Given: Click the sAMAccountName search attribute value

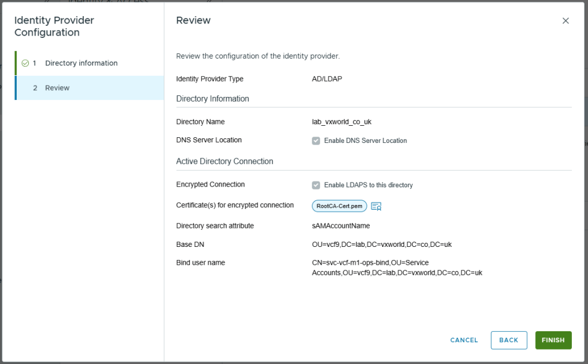Looking at the screenshot, I should [x=341, y=226].
